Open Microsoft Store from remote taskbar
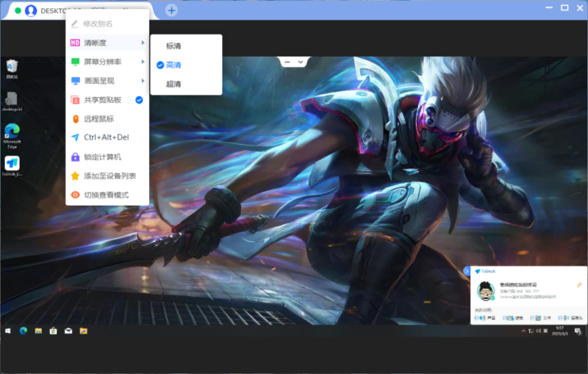 point(53,331)
